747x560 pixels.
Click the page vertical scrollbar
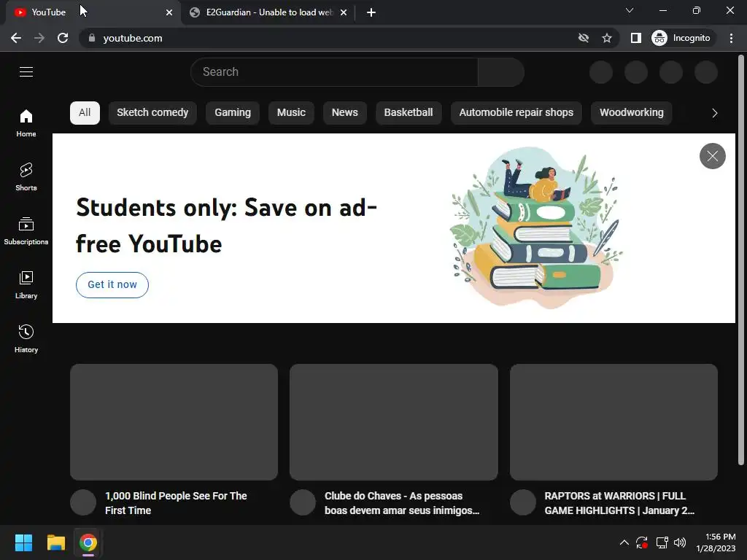point(741,260)
